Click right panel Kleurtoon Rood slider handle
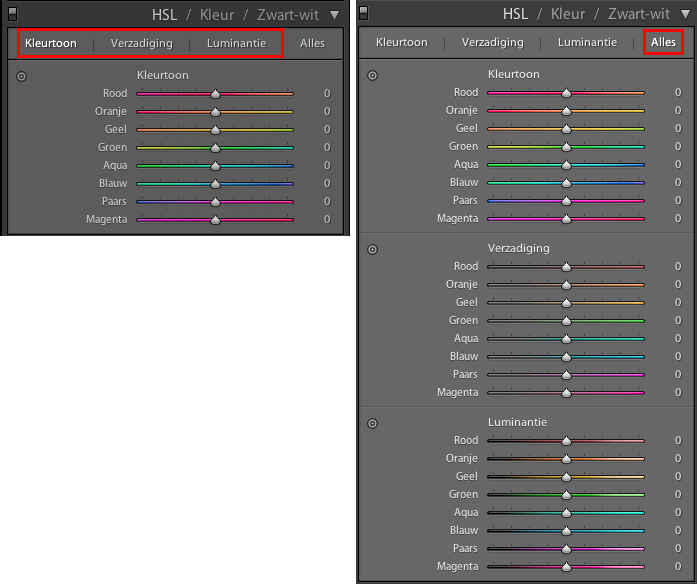 tap(566, 93)
